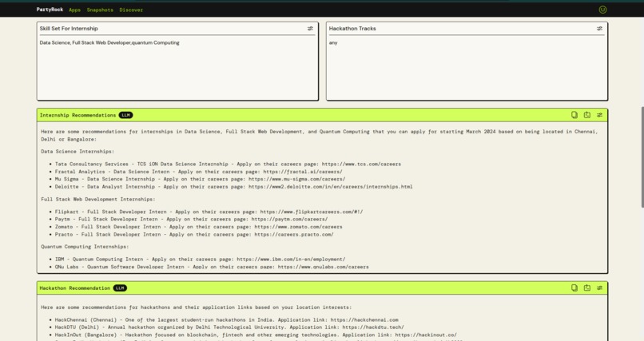The height and width of the screenshot is (341, 644).
Task: Click the Hackathon Tracks text field
Action: click(x=467, y=68)
